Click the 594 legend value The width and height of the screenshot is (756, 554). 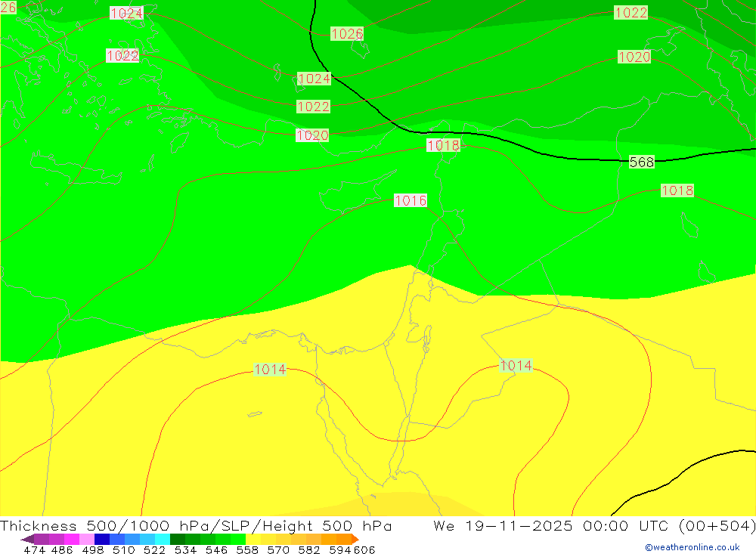pyautogui.click(x=340, y=549)
